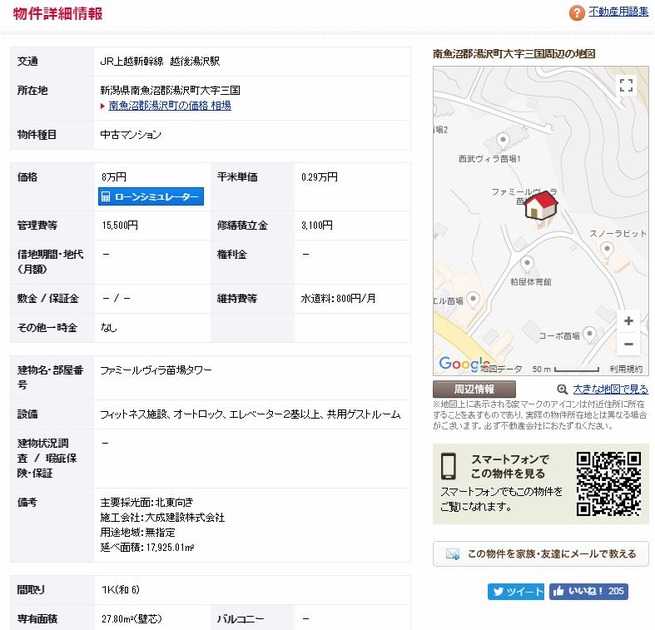Select the 延べ面積:17,925.01m² line

tap(147, 547)
